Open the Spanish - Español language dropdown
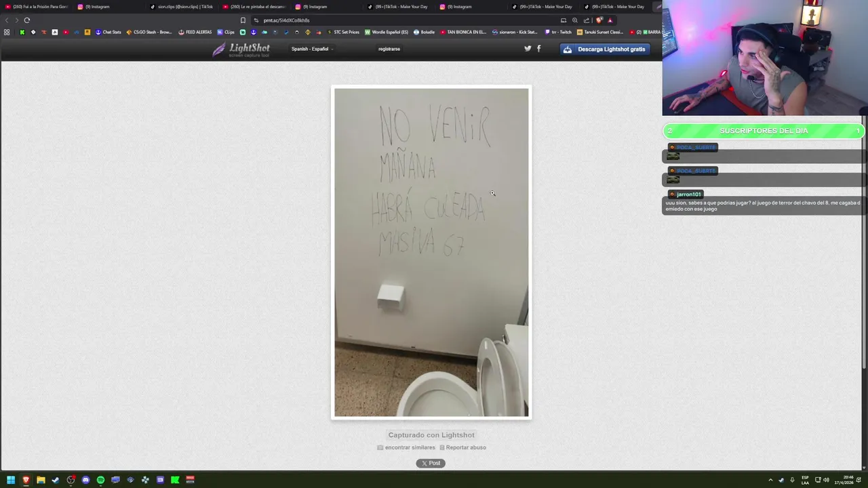 (312, 49)
